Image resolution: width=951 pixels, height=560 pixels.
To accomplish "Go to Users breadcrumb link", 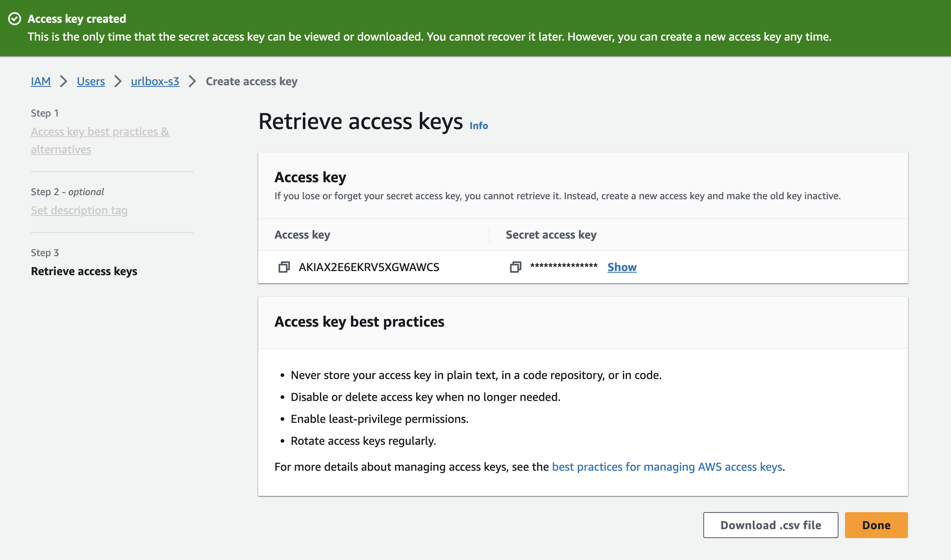I will (91, 81).
